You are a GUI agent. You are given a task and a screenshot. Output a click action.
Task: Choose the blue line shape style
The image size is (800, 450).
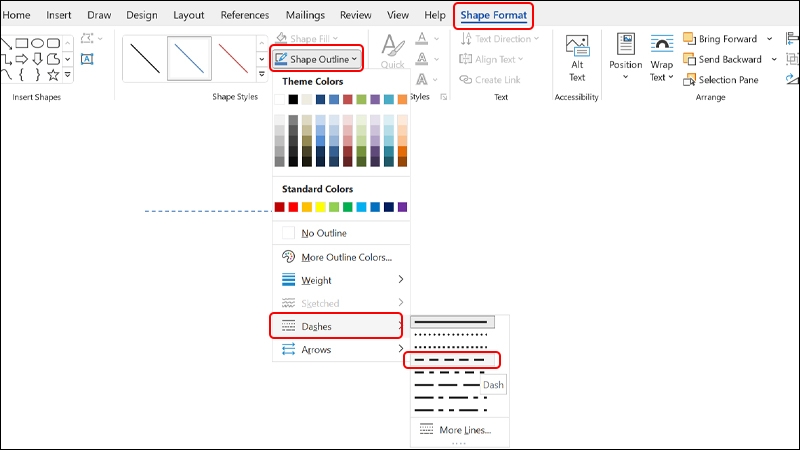189,58
